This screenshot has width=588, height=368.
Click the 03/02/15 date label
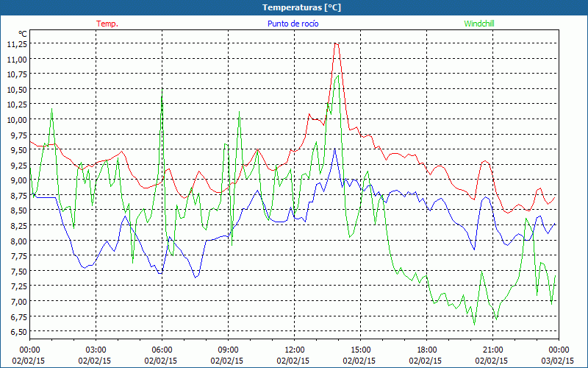coord(558,361)
